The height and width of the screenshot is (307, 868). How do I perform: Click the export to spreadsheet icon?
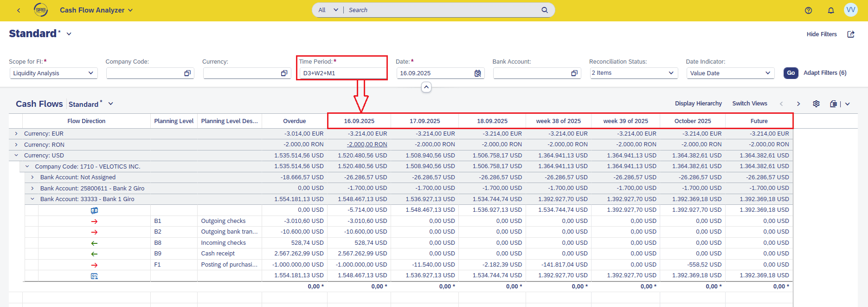point(834,104)
